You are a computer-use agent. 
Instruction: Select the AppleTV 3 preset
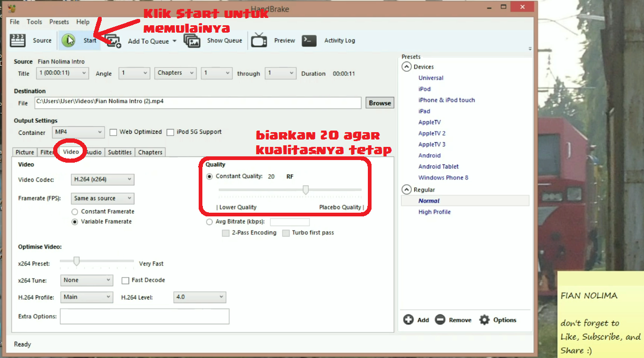pos(432,144)
